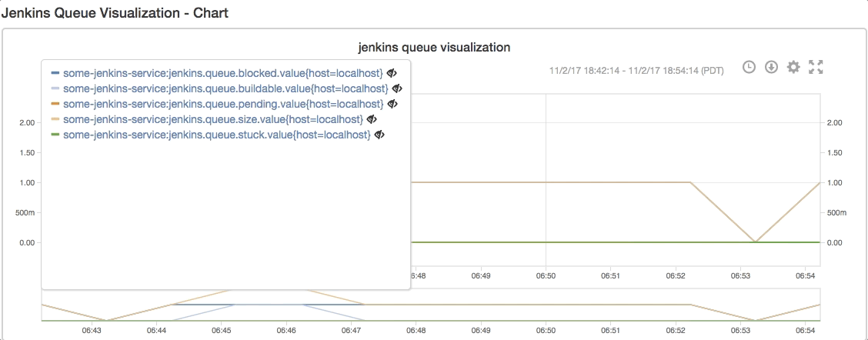Click the size series tan color swatch
This screenshot has width=868, height=340.
coord(55,119)
